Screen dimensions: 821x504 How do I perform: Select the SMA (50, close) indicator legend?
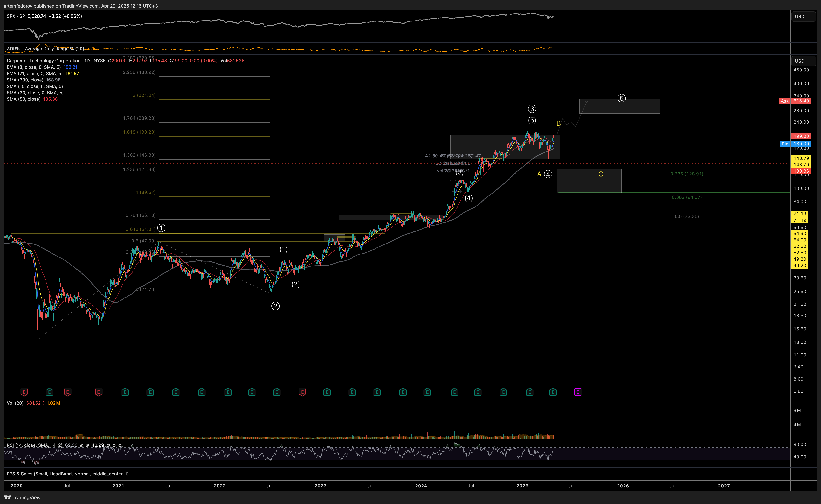pos(24,99)
